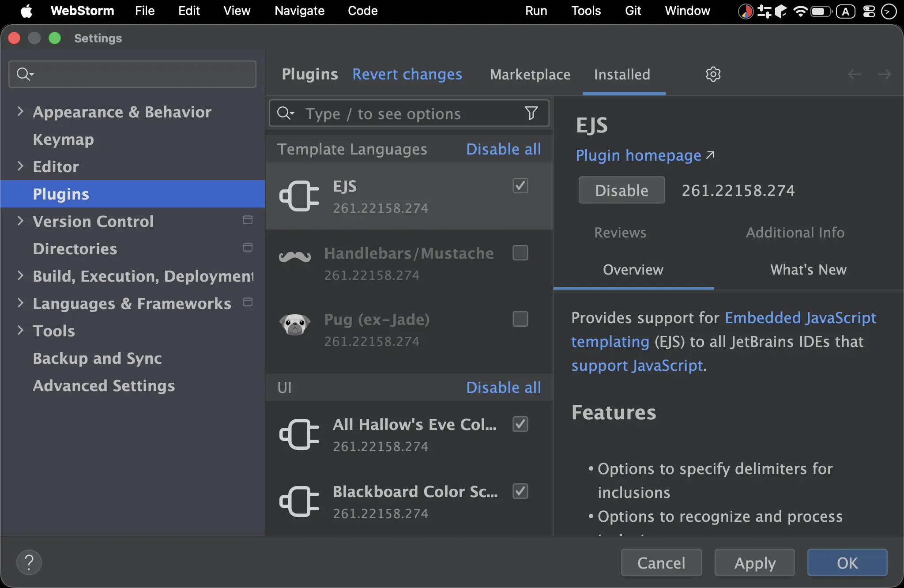
Task: Click the All Hallow's Eve plugin icon
Action: tap(299, 434)
